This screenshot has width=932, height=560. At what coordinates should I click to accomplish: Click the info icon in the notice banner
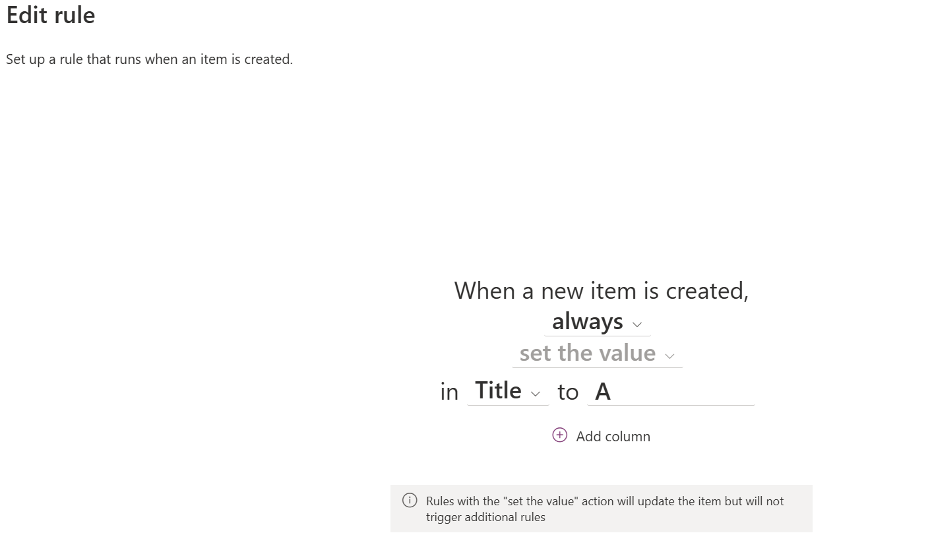[x=410, y=501]
